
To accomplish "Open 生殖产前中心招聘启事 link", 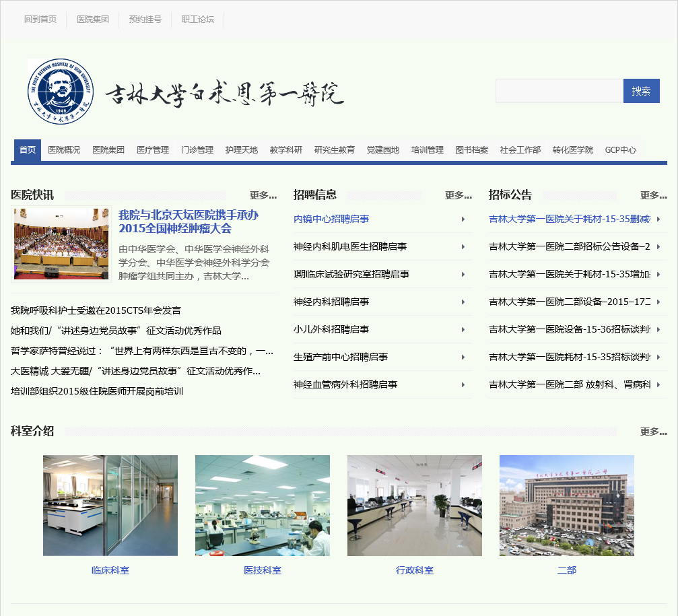I will [x=340, y=357].
